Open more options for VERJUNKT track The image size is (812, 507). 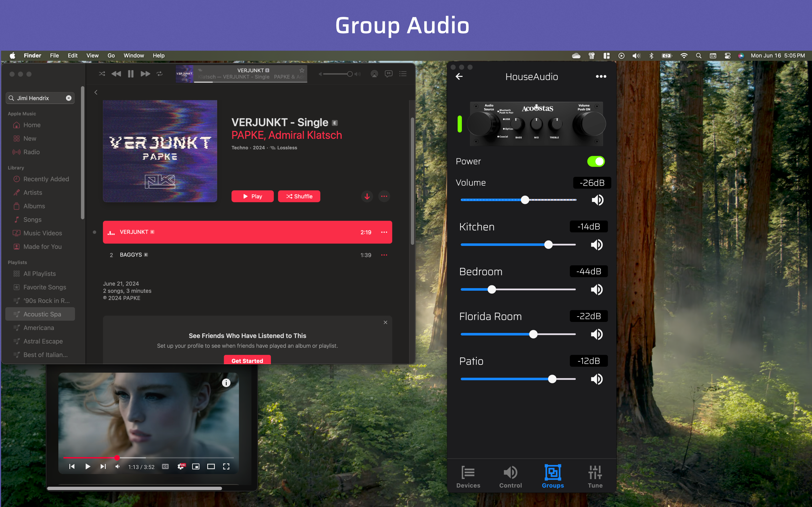[x=384, y=232]
